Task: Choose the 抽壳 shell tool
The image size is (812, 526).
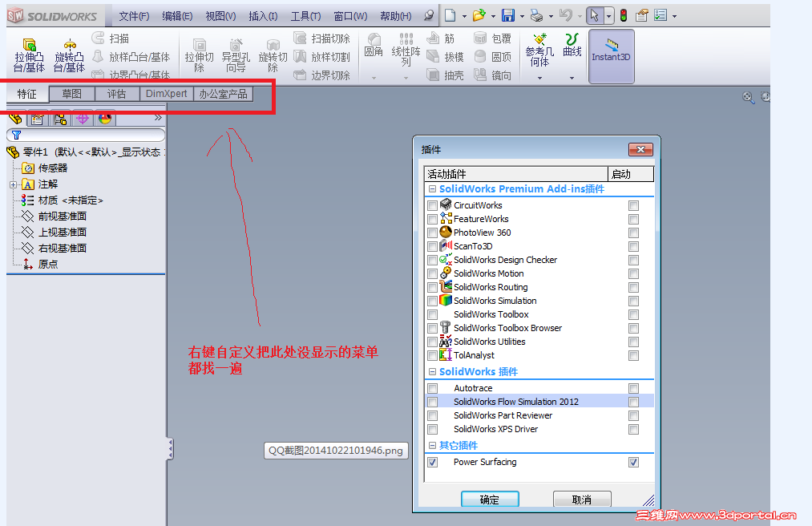Action: tap(445, 75)
